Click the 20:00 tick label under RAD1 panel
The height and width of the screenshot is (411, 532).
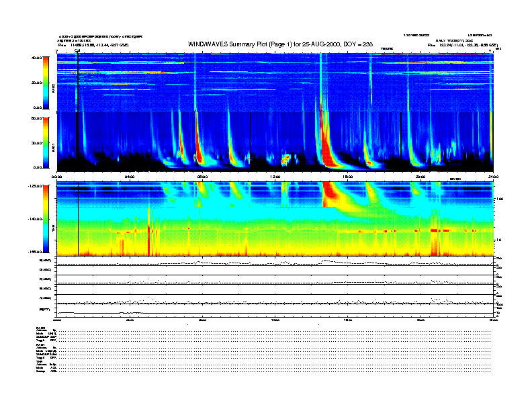point(420,177)
